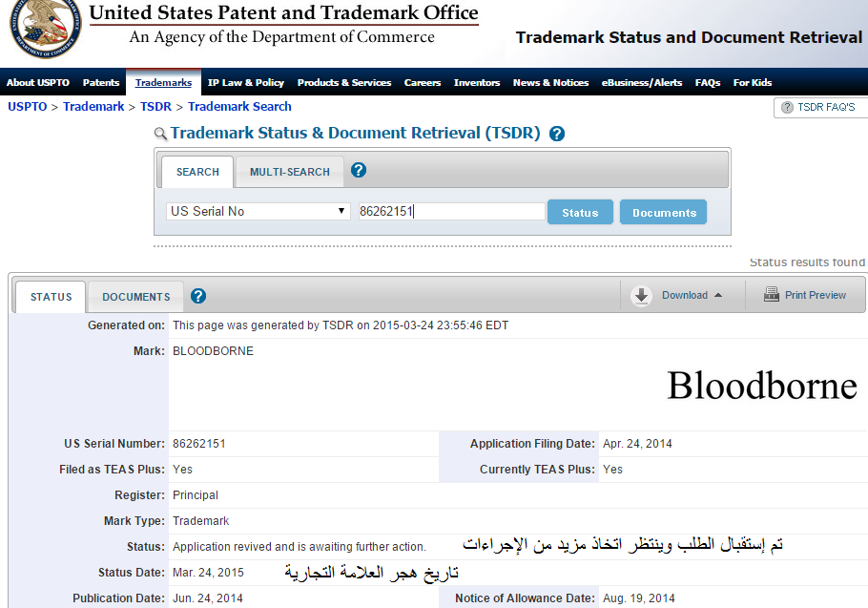Click the blue Status search button

point(580,212)
